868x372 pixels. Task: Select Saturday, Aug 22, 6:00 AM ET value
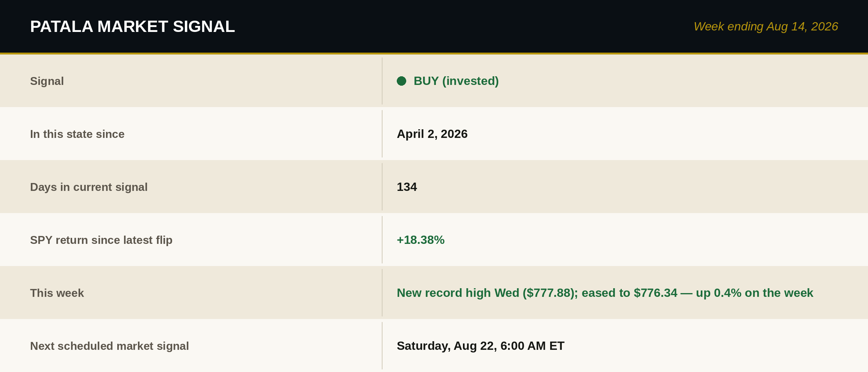click(481, 346)
